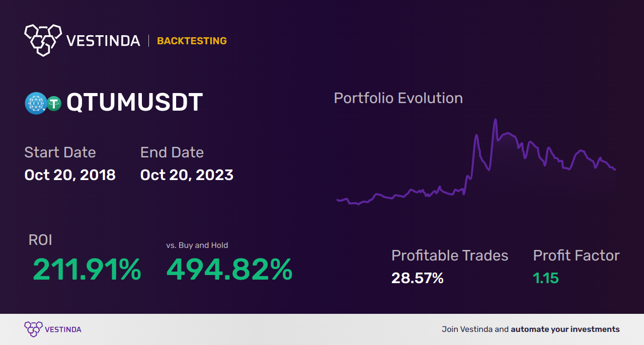Click the small purple Vestinda footer logo icon
The image size is (644, 345).
tap(33, 329)
